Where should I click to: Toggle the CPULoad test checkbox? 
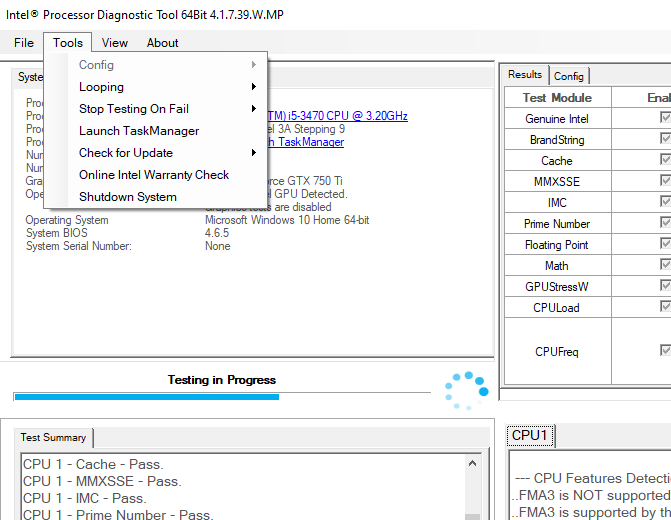pos(665,306)
